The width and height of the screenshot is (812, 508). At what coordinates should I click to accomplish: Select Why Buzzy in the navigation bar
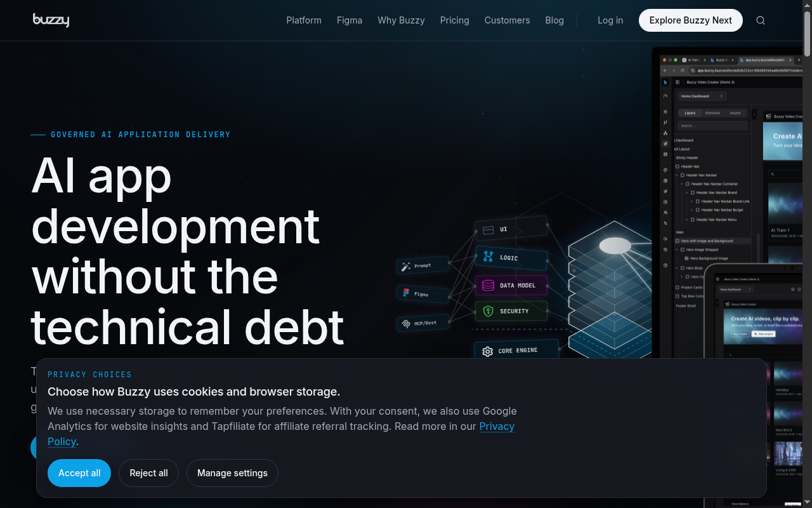pos(401,20)
